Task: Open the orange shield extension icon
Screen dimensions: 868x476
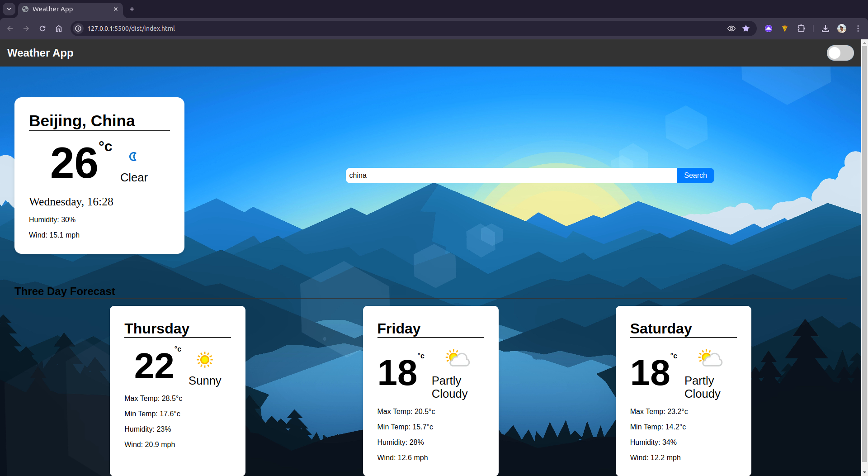Action: [x=785, y=29]
